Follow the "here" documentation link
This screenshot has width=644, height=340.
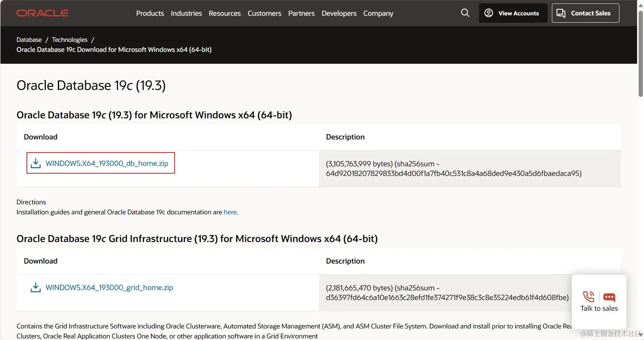pos(230,212)
